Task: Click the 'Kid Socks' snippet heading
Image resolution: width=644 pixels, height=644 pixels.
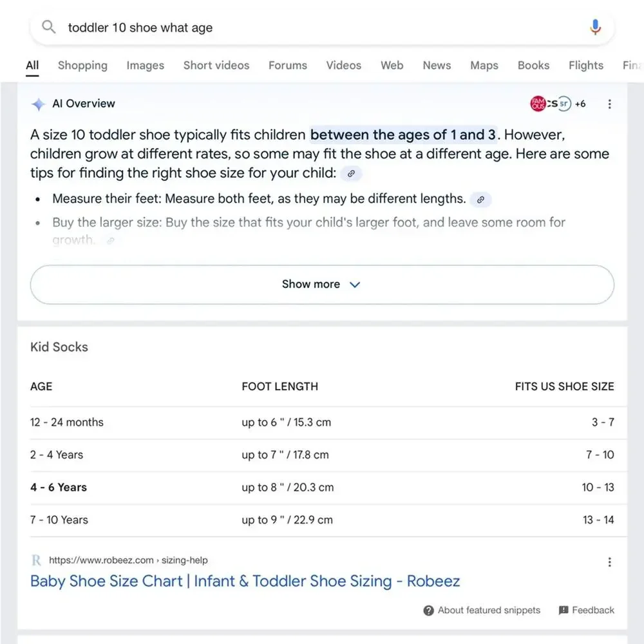Action: coord(59,347)
